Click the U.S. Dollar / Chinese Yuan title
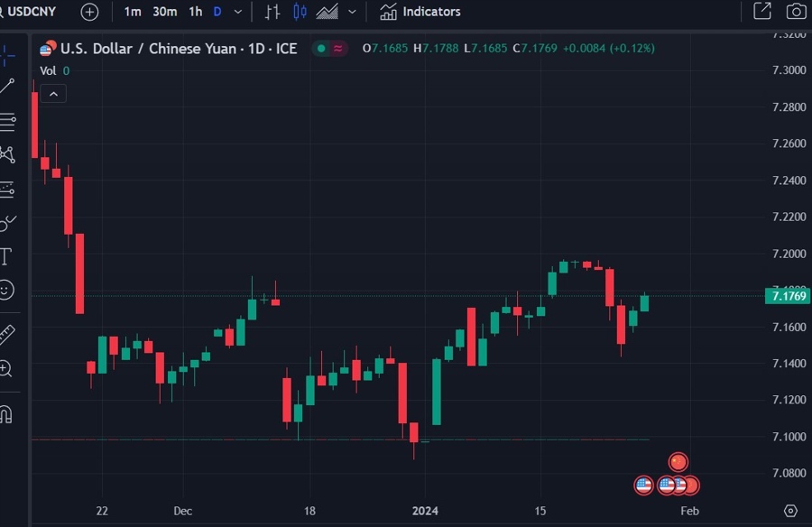 pos(179,49)
